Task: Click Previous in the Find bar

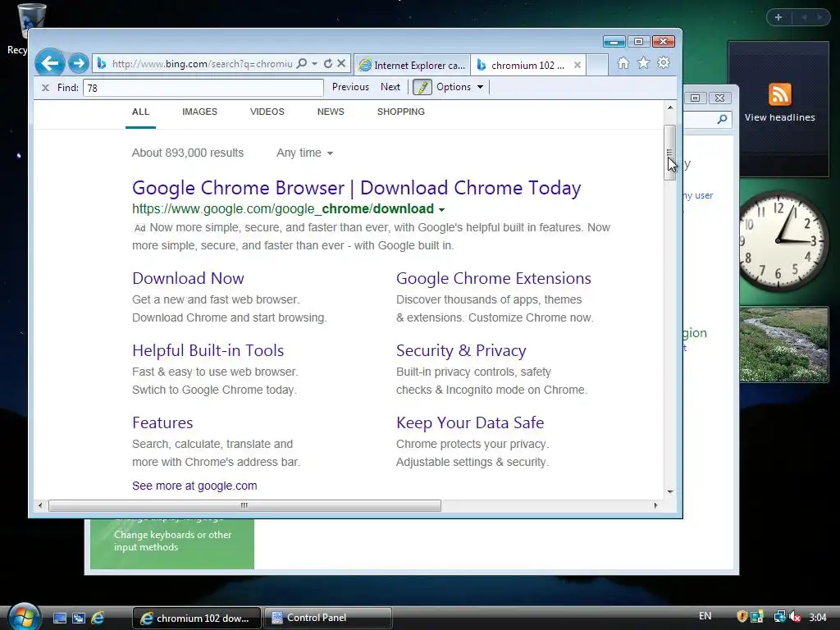Action: pos(350,87)
